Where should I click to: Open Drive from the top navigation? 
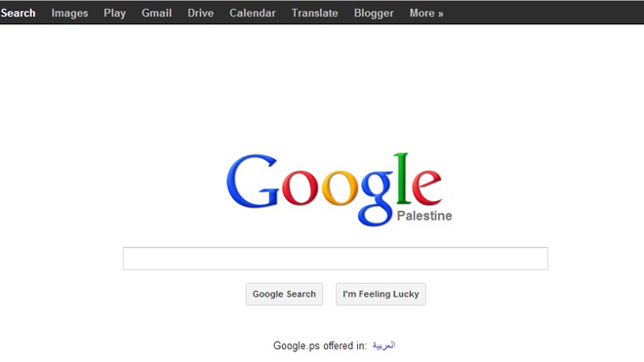(200, 13)
